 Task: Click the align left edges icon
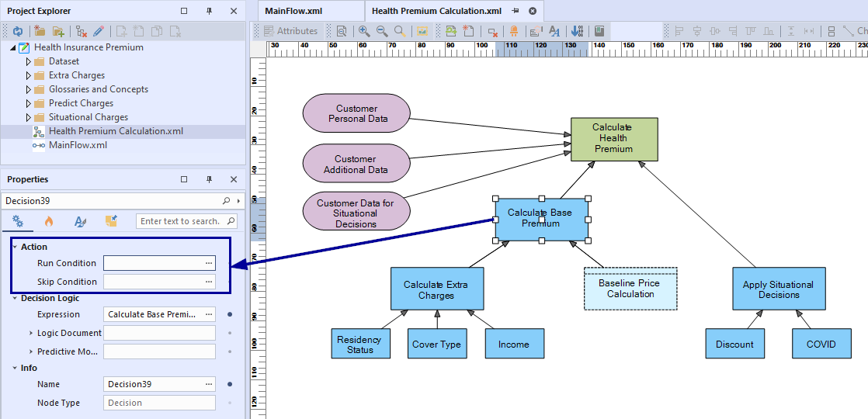pyautogui.click(x=679, y=31)
